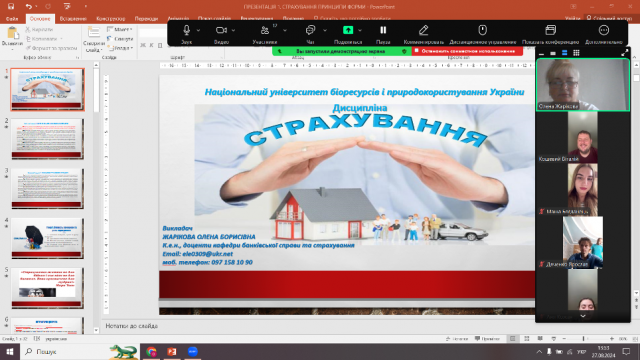
Task: Switch to Reading view in status bar
Action: pos(540,339)
